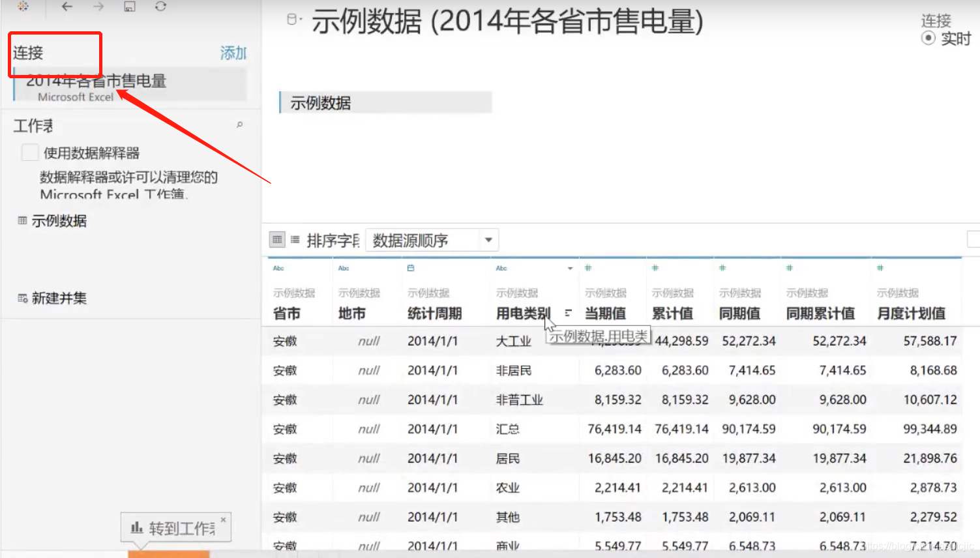Click the 工作表 heading label
Viewport: 980px width, 558px height.
[33, 126]
